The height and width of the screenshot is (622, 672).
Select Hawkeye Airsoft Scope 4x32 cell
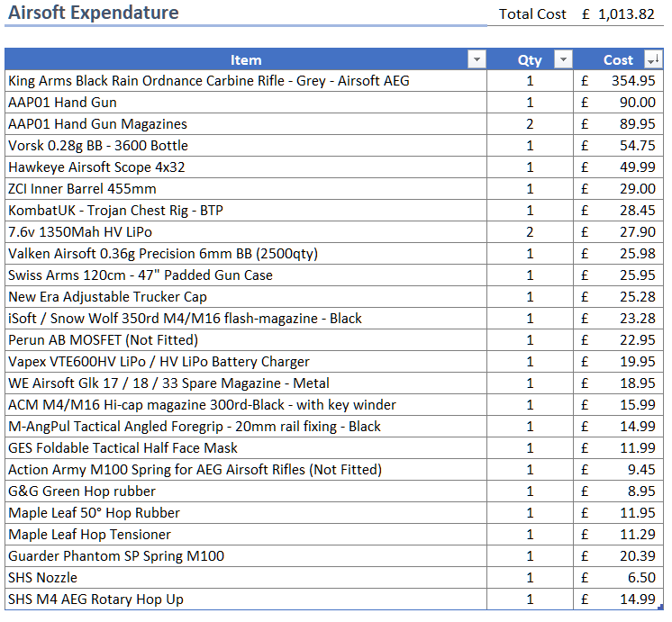coord(246,167)
